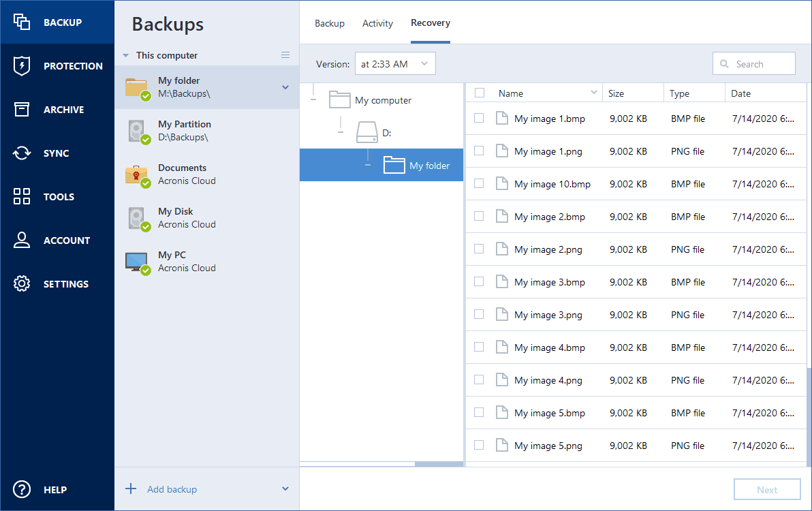Open the Help question mark icon
This screenshot has height=511, width=812.
[x=22, y=489]
